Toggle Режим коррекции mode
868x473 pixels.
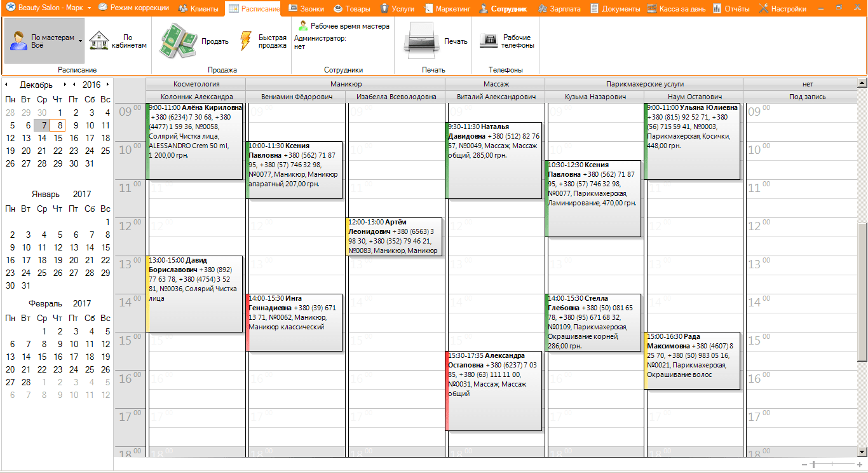(133, 9)
